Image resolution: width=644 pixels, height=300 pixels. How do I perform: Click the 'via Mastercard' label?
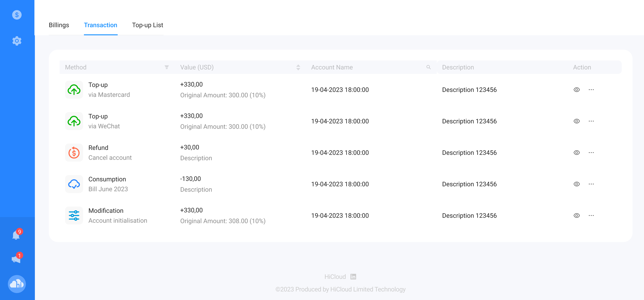109,95
